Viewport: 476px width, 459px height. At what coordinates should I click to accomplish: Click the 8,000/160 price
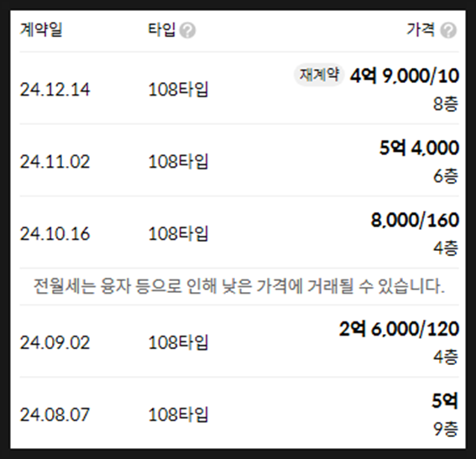click(x=415, y=220)
